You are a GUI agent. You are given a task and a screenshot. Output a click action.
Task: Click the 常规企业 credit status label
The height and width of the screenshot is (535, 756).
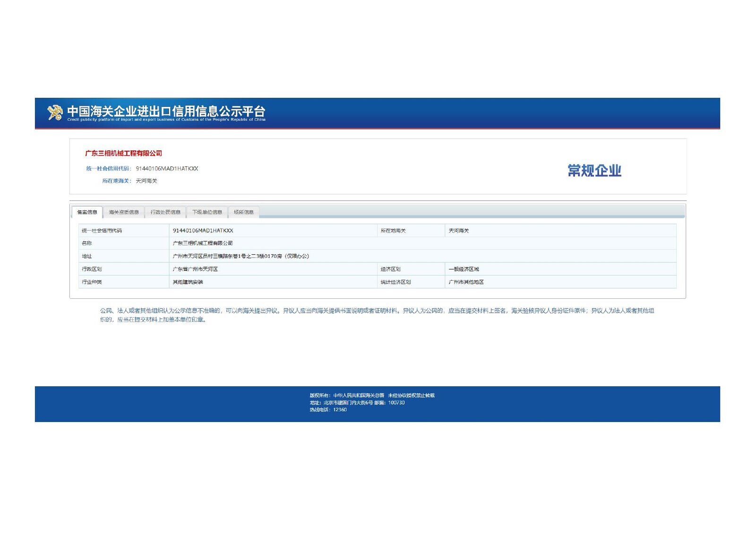pos(594,171)
